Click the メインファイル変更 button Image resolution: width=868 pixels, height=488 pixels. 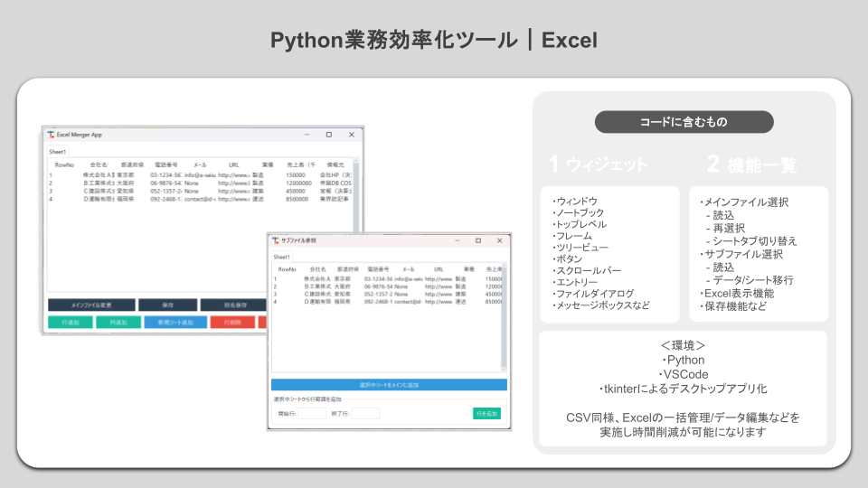pos(91,305)
